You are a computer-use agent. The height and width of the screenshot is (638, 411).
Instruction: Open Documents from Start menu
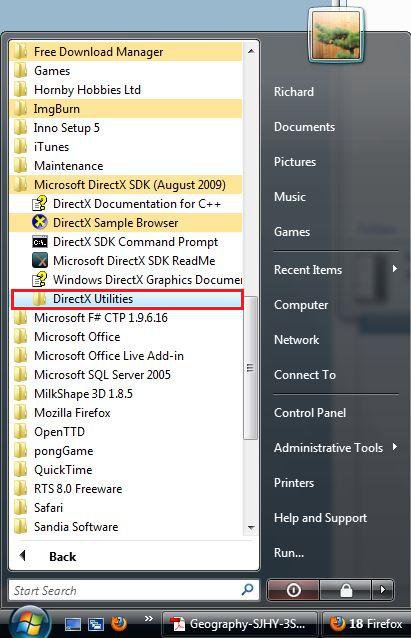pyautogui.click(x=304, y=127)
